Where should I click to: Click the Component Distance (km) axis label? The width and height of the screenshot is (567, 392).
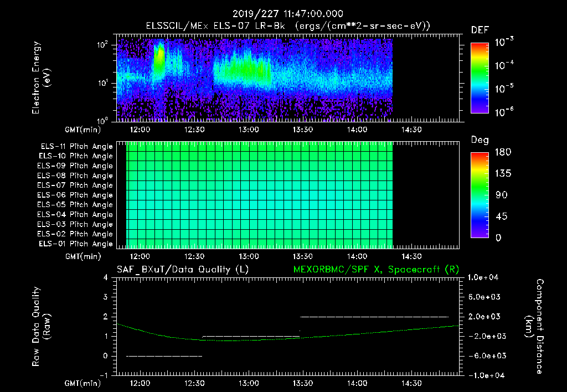(x=534, y=326)
